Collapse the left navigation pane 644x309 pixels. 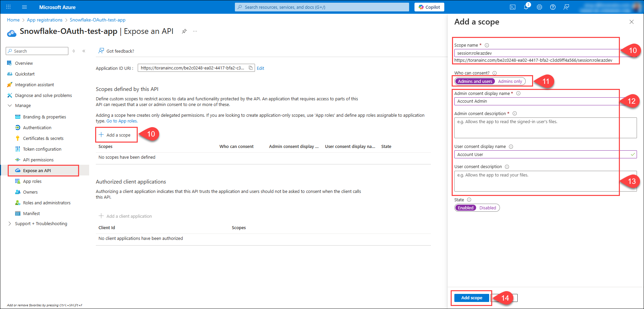click(84, 51)
